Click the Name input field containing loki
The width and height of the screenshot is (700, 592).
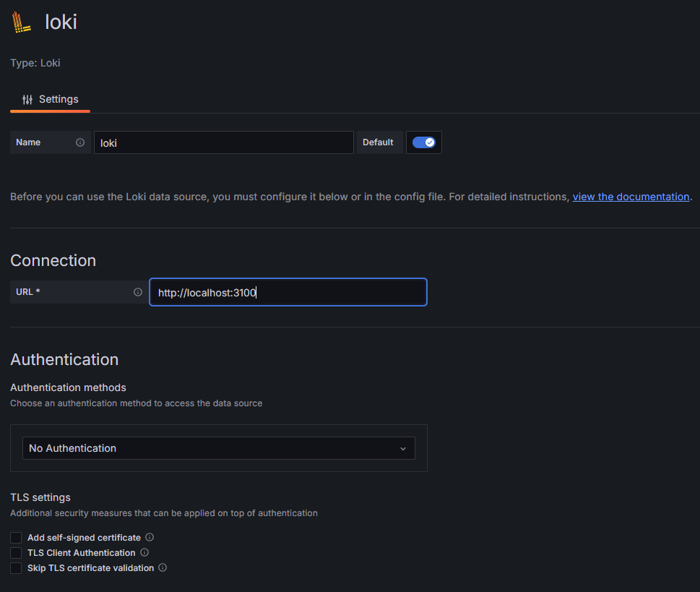(x=224, y=142)
